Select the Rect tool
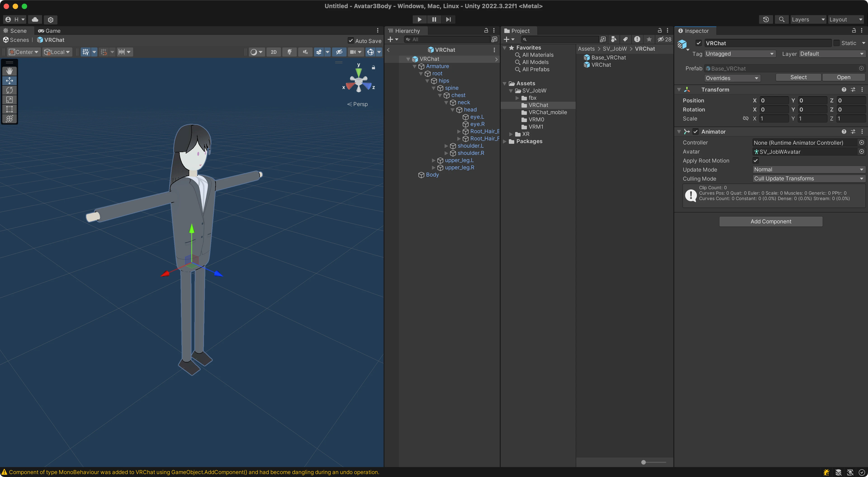 (x=9, y=109)
